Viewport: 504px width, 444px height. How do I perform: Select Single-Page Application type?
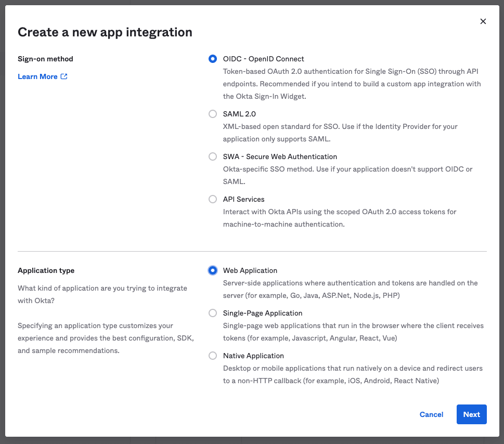point(213,313)
